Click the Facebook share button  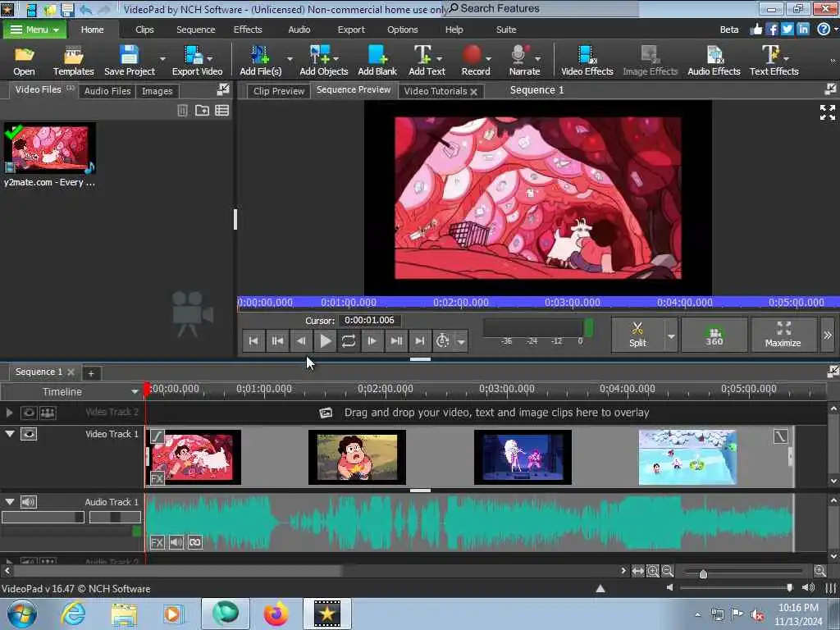tap(771, 29)
